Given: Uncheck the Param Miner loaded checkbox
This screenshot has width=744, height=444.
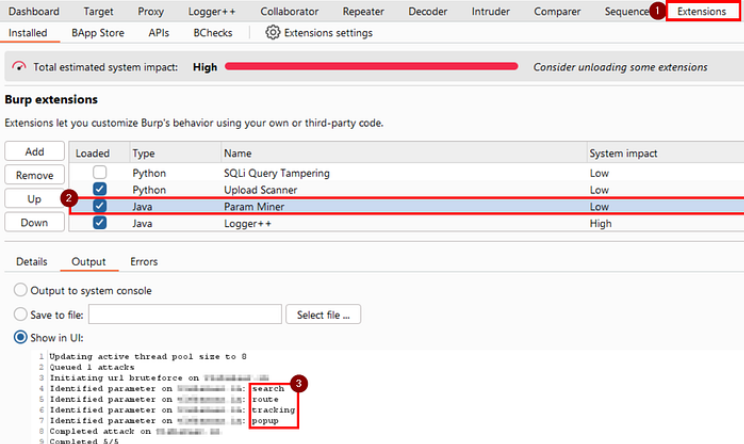Looking at the screenshot, I should [100, 206].
